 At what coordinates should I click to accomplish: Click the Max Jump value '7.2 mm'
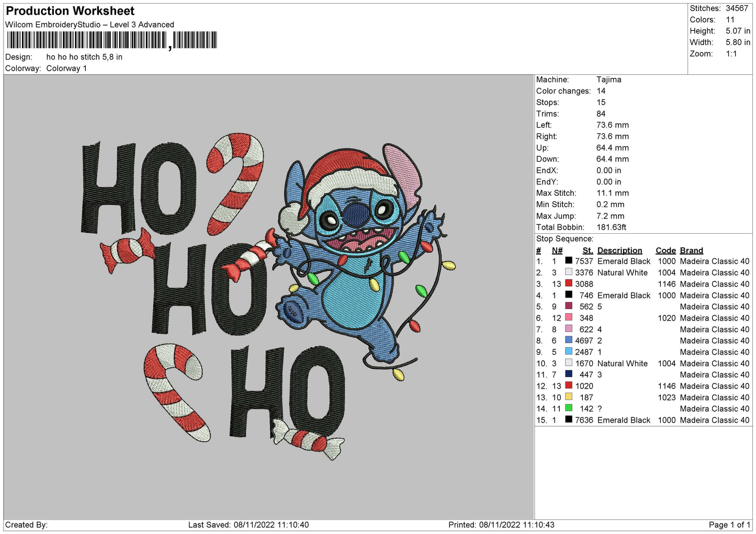611,216
